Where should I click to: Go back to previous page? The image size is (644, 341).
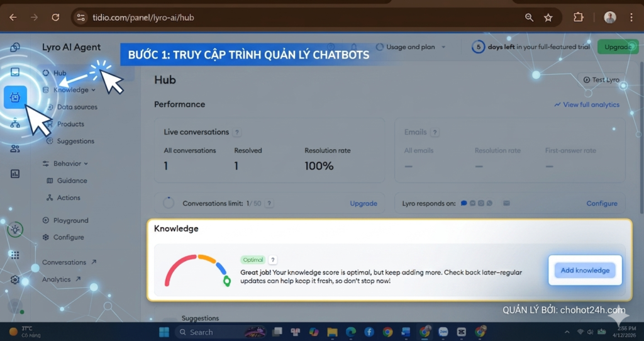point(13,17)
